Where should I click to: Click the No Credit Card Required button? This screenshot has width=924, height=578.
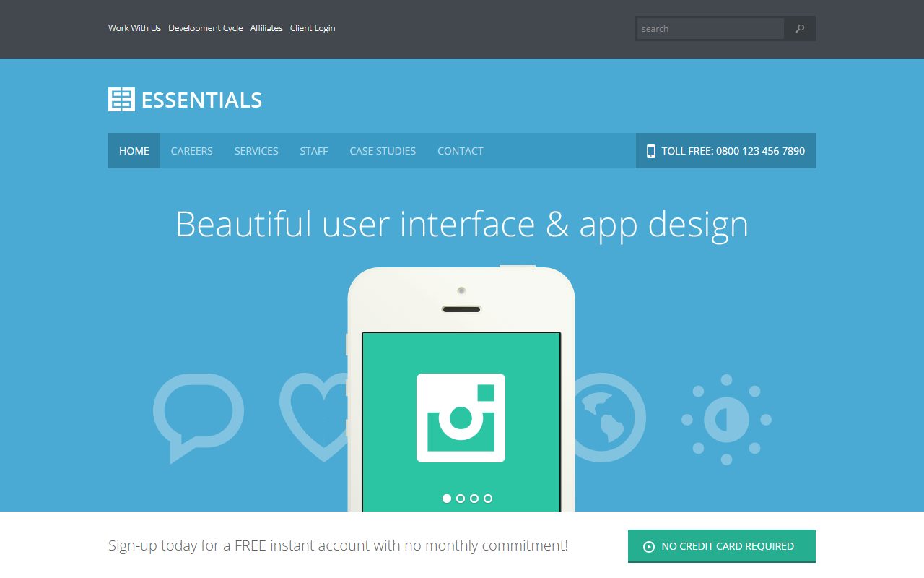tap(722, 546)
